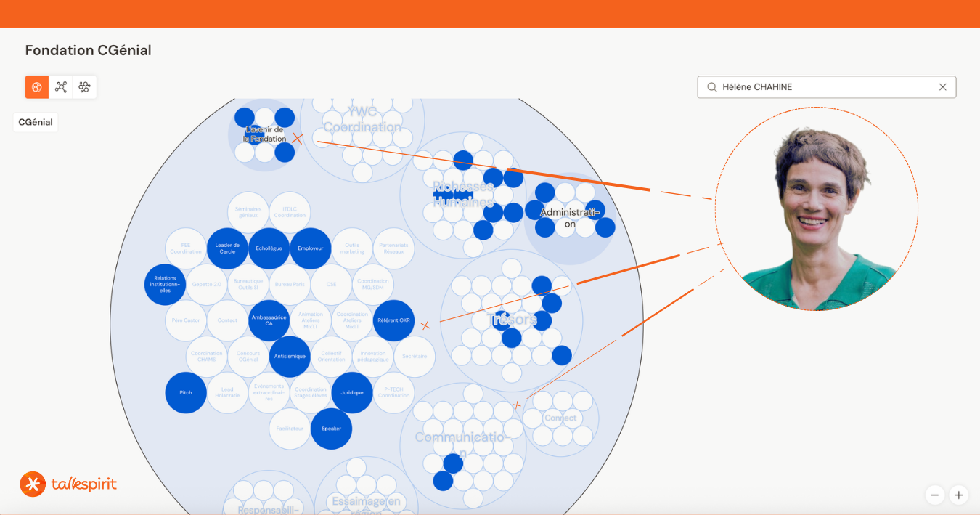This screenshot has height=515, width=980.
Task: Open the Echollègue role bubble
Action: tap(269, 248)
